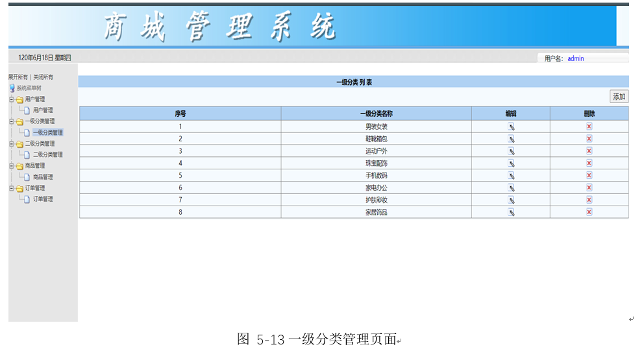The image size is (644, 360).
Task: Click edit icon for 家电办公 row
Action: (511, 188)
